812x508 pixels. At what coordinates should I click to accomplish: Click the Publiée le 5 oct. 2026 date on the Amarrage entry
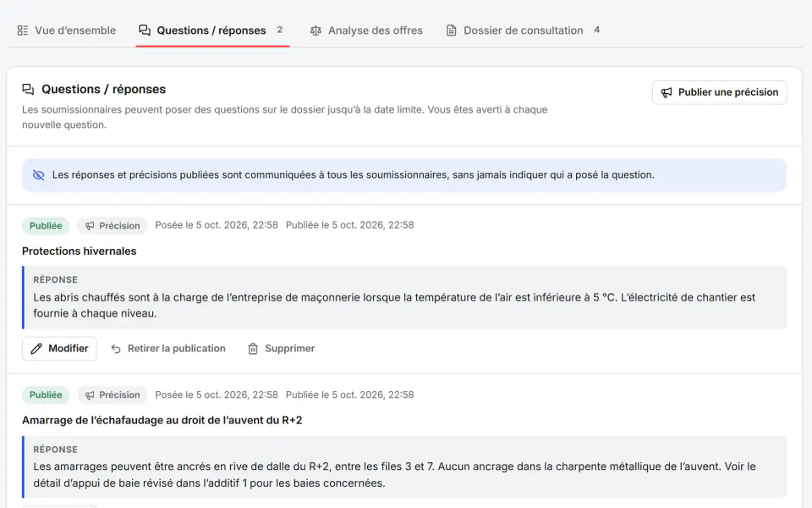(x=349, y=395)
